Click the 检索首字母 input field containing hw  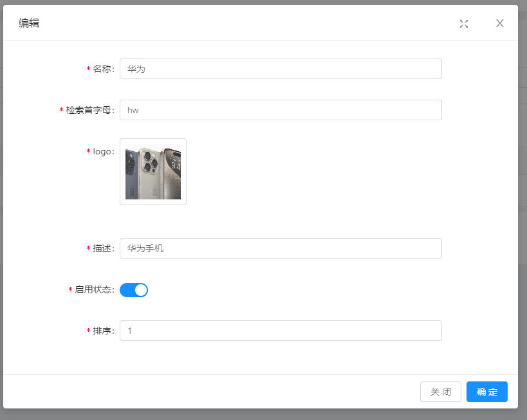tap(281, 110)
